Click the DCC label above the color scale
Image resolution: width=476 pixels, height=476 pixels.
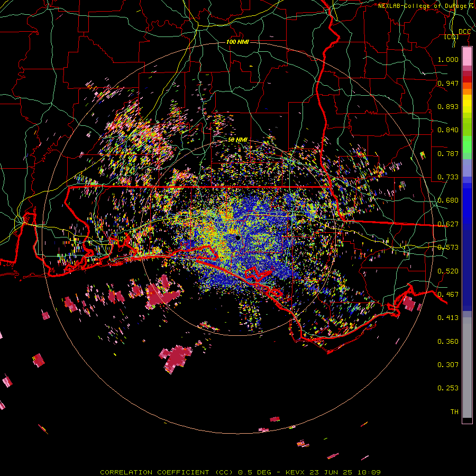pyautogui.click(x=464, y=32)
